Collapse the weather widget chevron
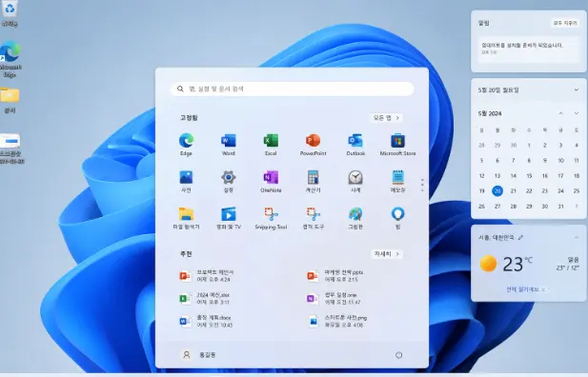The image size is (588, 377). click(577, 238)
